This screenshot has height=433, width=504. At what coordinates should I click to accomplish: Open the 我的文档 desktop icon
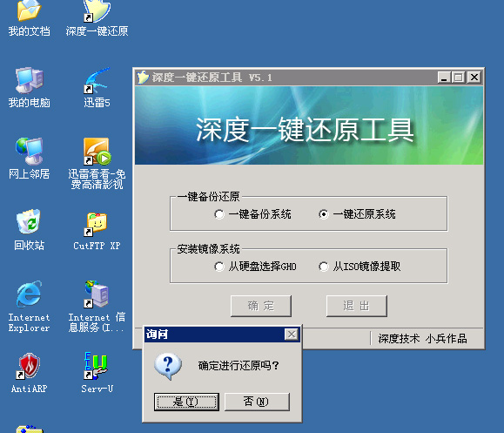tap(29, 18)
